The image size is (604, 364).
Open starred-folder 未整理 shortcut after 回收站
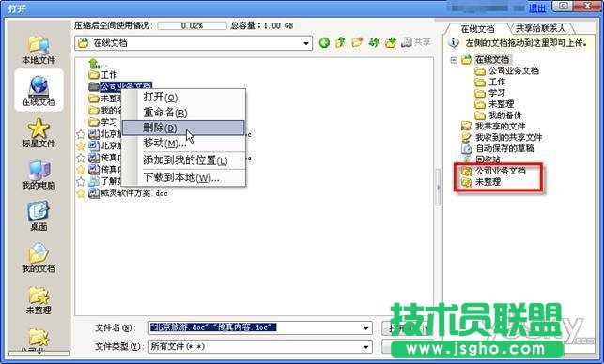pos(488,182)
